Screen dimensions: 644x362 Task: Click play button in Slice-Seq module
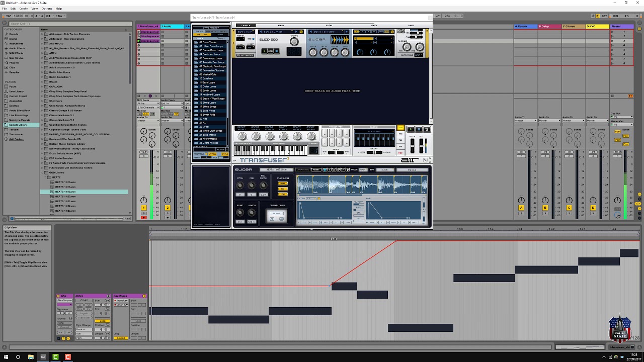click(265, 51)
